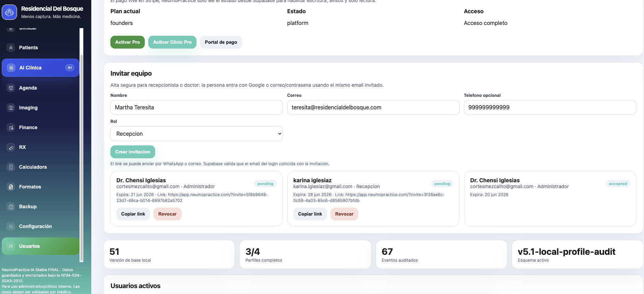Open the RX sidebar item

[41, 147]
